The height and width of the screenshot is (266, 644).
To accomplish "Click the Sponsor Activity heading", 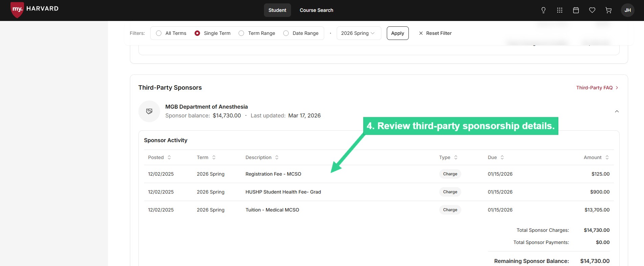I will pyautogui.click(x=165, y=140).
